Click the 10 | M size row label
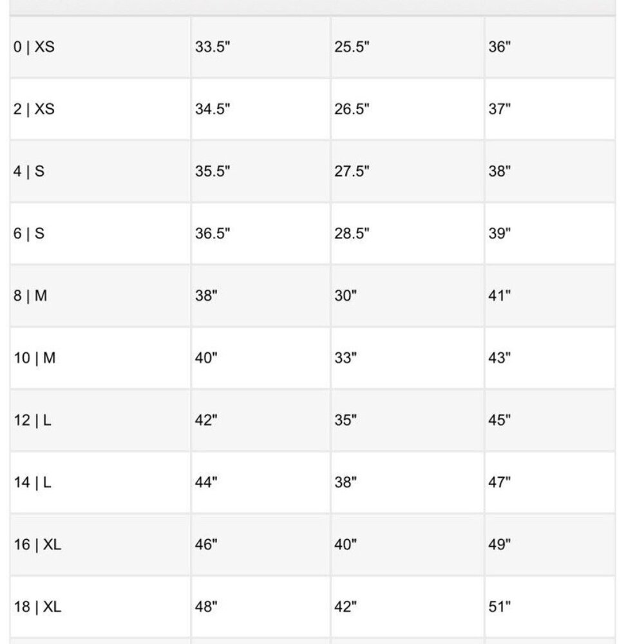Screen dimensions: 644x644 pos(35,358)
